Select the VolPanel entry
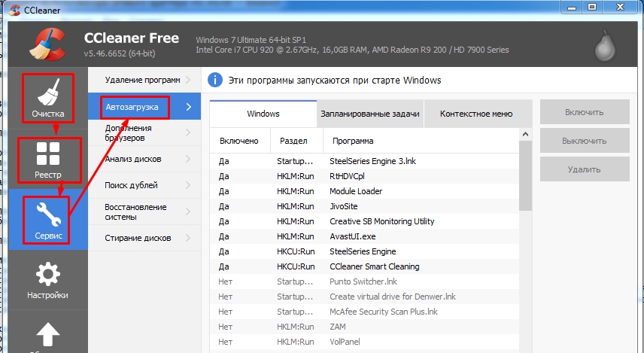Screen dimensions: 644x353 click(364, 342)
